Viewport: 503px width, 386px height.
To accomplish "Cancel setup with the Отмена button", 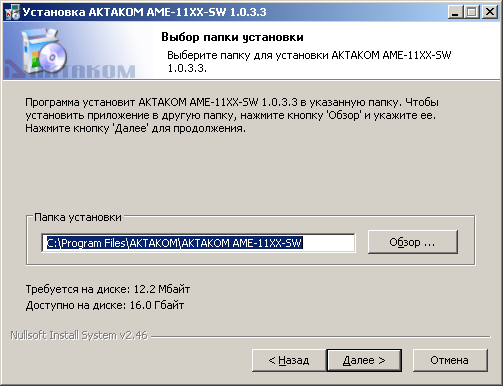I will (x=450, y=360).
